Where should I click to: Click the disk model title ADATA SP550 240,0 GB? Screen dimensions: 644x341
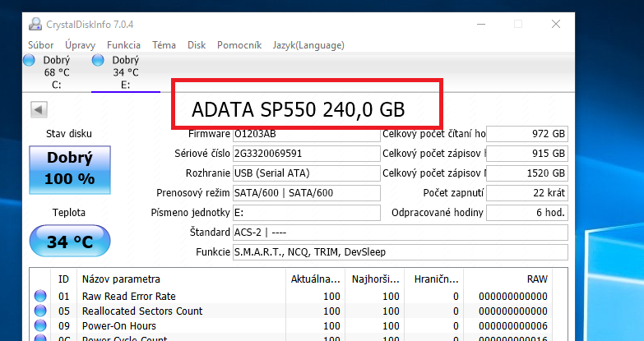tap(299, 109)
